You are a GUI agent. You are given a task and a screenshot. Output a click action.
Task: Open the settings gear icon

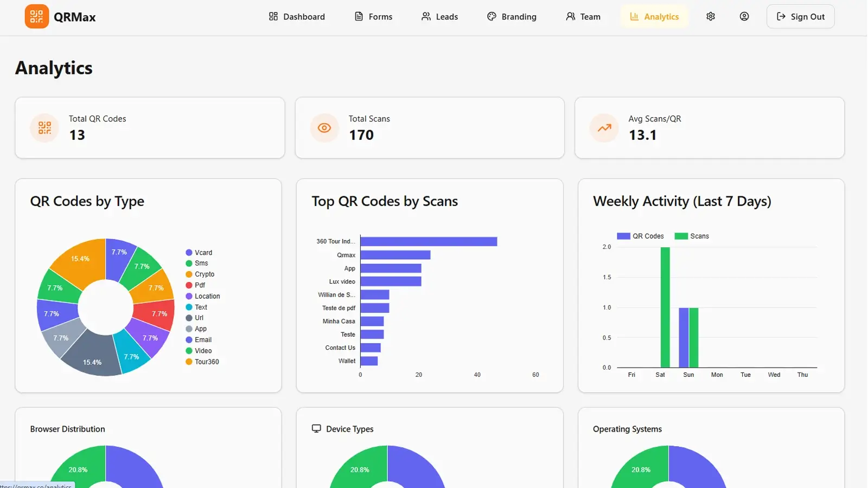tap(710, 17)
